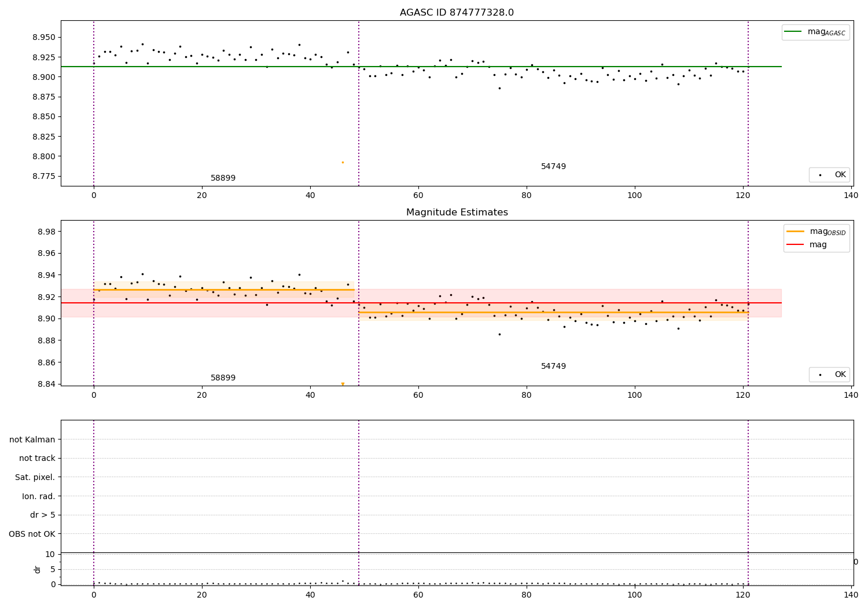Click the 'Sat. pixel.' axis label
The image size is (868, 608).
click(x=35, y=477)
